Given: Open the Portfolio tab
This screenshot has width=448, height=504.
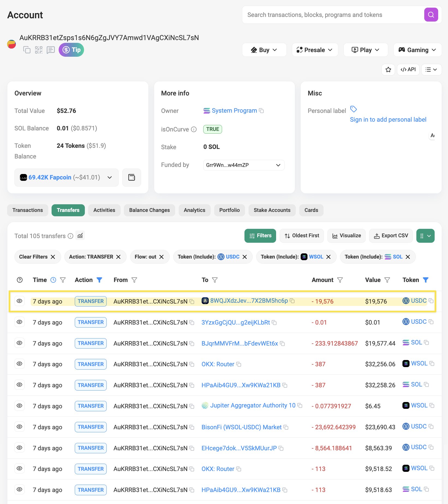Looking at the screenshot, I should tap(229, 210).
